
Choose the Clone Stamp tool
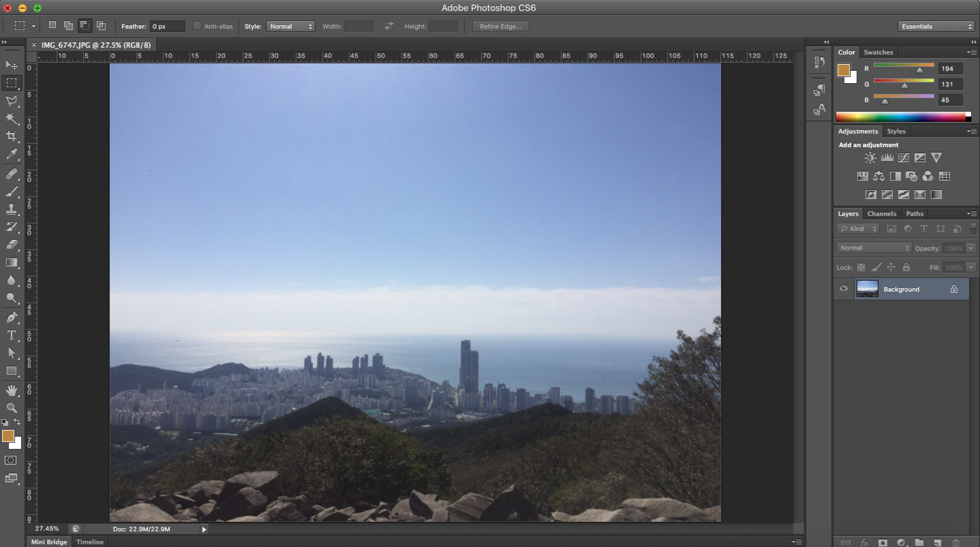pos(11,208)
